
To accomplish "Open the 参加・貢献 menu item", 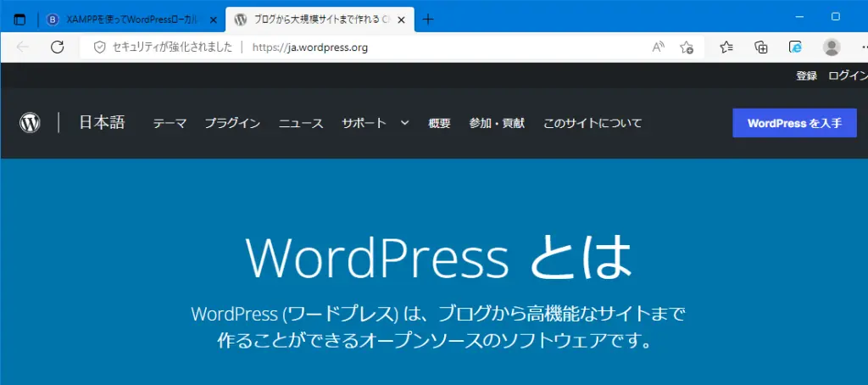I will (497, 124).
